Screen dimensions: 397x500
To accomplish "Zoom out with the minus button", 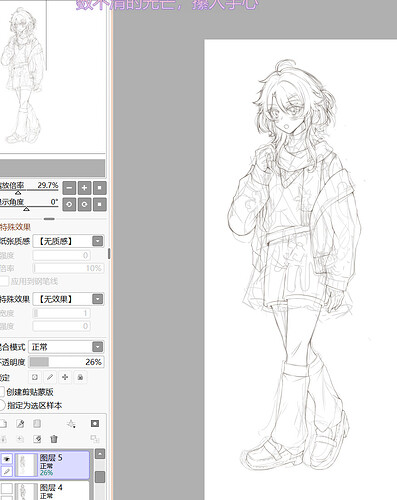I will [69, 188].
